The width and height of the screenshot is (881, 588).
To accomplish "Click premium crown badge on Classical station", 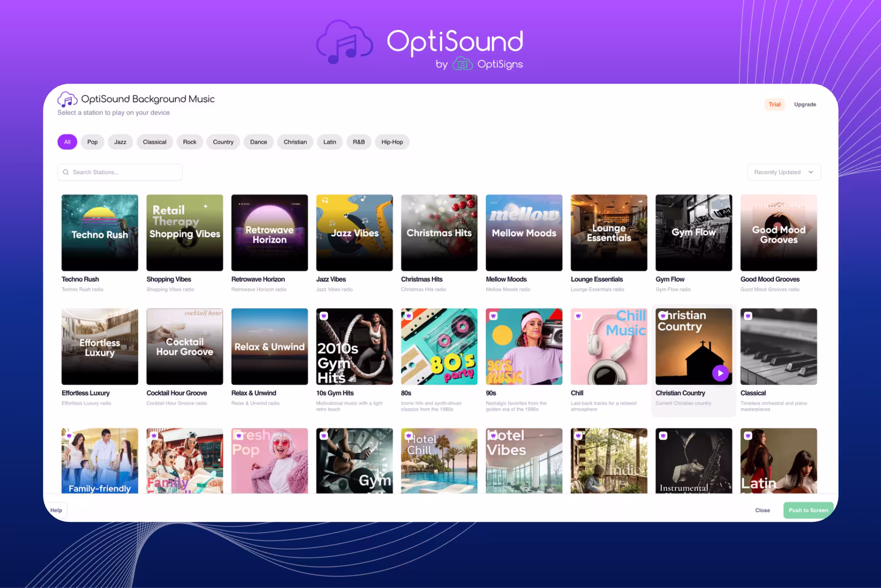I will pos(748,316).
